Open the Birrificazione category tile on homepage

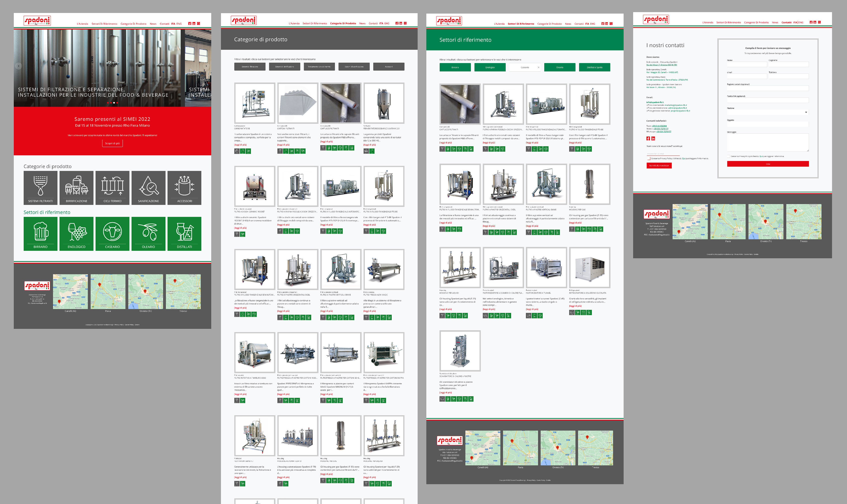coord(77,188)
